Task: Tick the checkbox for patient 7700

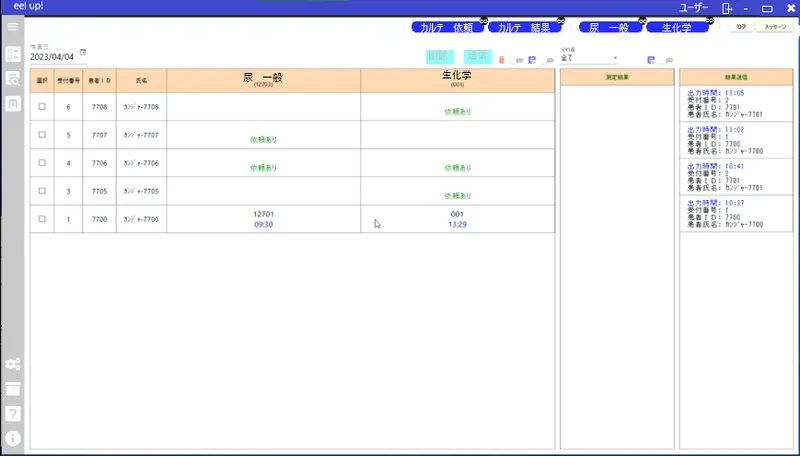Action: pos(42,218)
